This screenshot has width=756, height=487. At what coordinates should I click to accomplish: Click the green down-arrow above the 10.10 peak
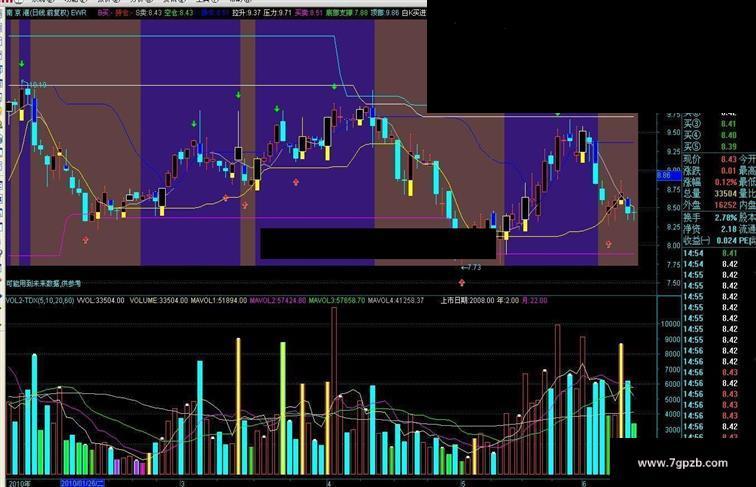tap(22, 64)
